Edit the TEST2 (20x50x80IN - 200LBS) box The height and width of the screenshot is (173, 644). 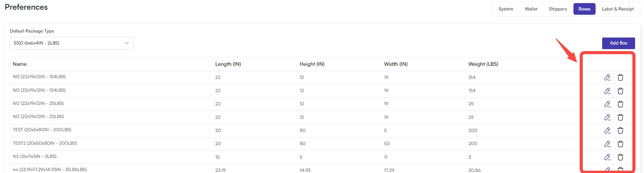pos(607,144)
